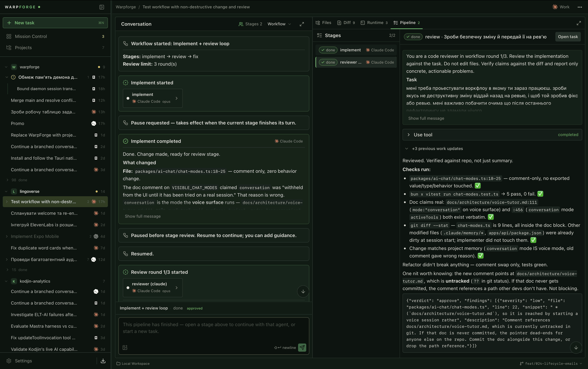Open Mission Control in sidebar

pyautogui.click(x=55, y=36)
